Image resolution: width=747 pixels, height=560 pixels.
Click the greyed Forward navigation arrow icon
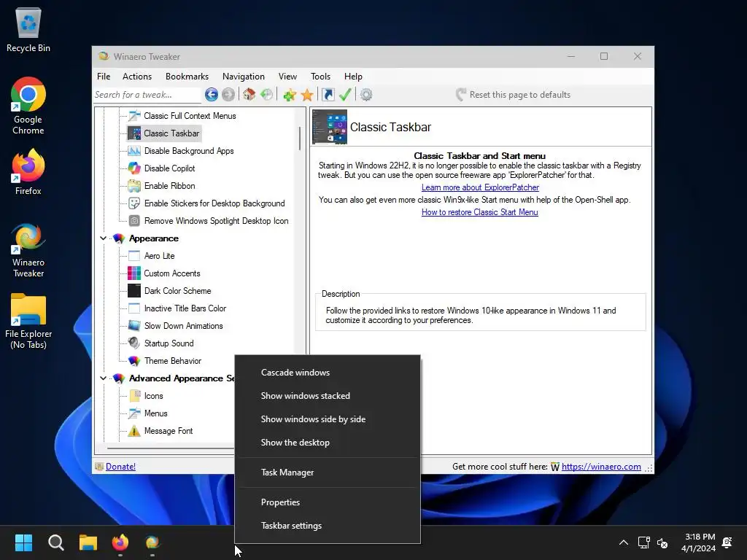tap(228, 95)
